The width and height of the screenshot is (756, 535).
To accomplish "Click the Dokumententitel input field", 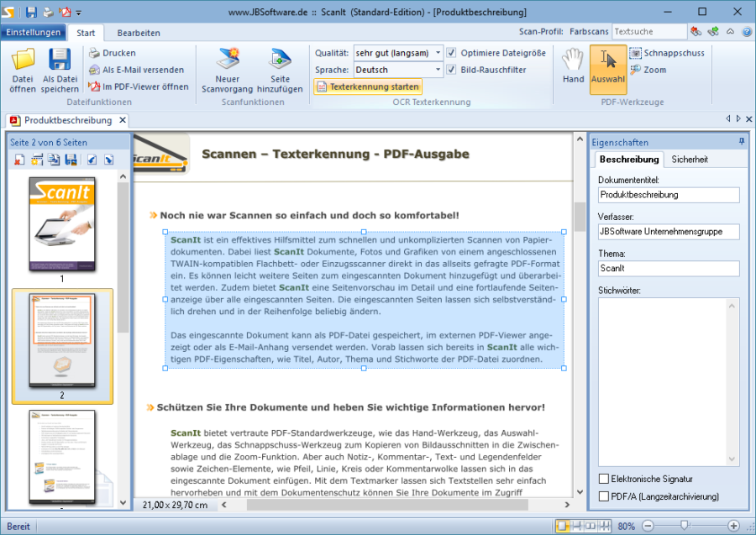I will click(669, 195).
